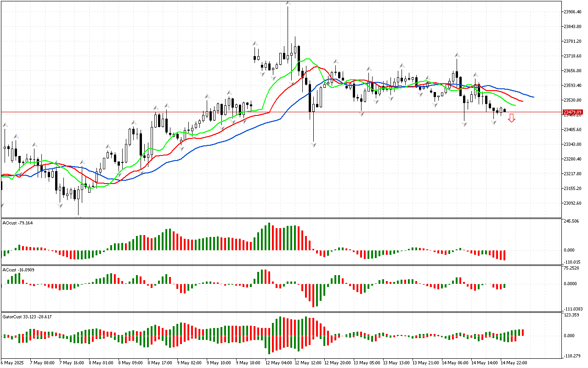
Task: Select up fractal above 14 May 06:00 peak
Action: [457, 55]
